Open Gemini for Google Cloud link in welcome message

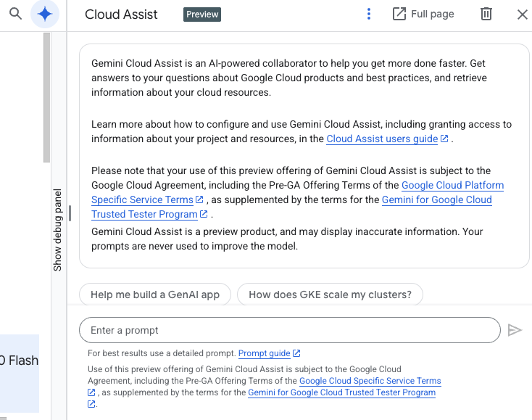[x=436, y=200]
